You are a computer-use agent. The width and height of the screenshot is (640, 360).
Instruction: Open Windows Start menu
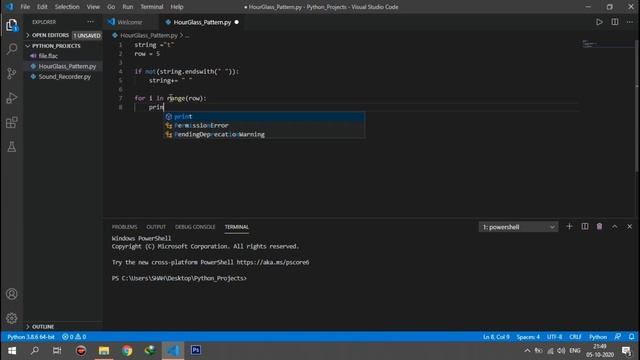[12, 351]
